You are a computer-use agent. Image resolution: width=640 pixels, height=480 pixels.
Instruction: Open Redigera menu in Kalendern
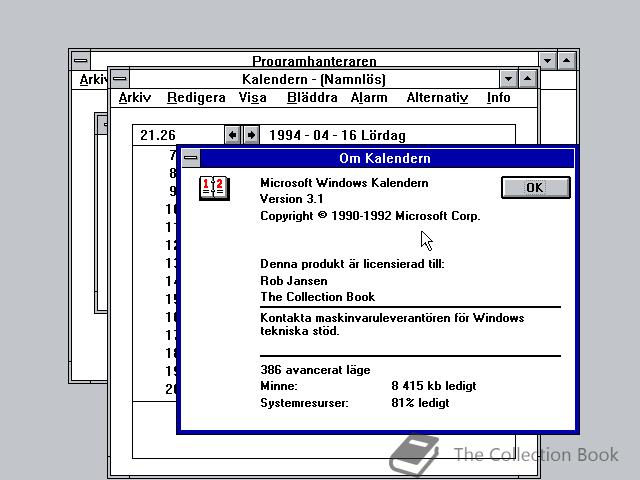[196, 98]
